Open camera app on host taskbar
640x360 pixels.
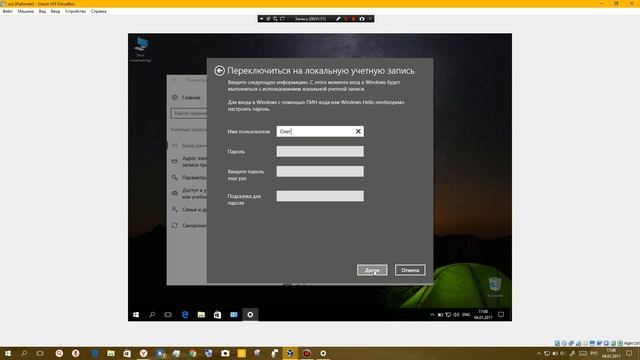225,353
